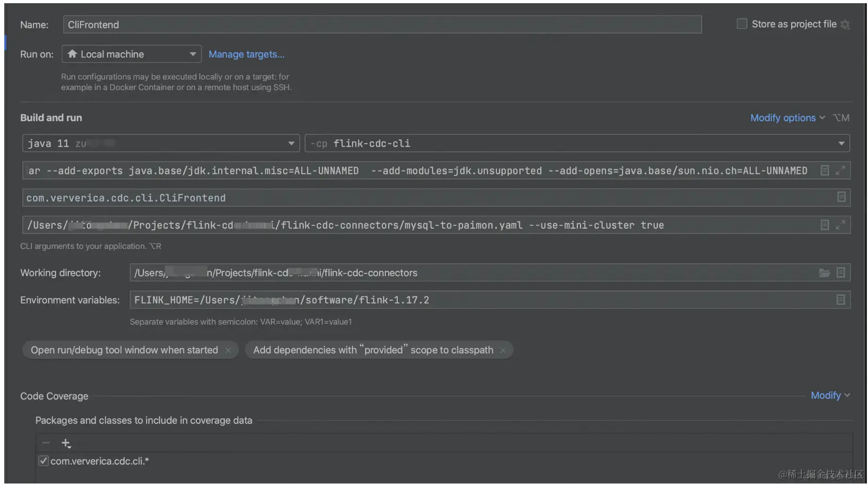Open the gear icon beside Store as project file

click(x=845, y=25)
